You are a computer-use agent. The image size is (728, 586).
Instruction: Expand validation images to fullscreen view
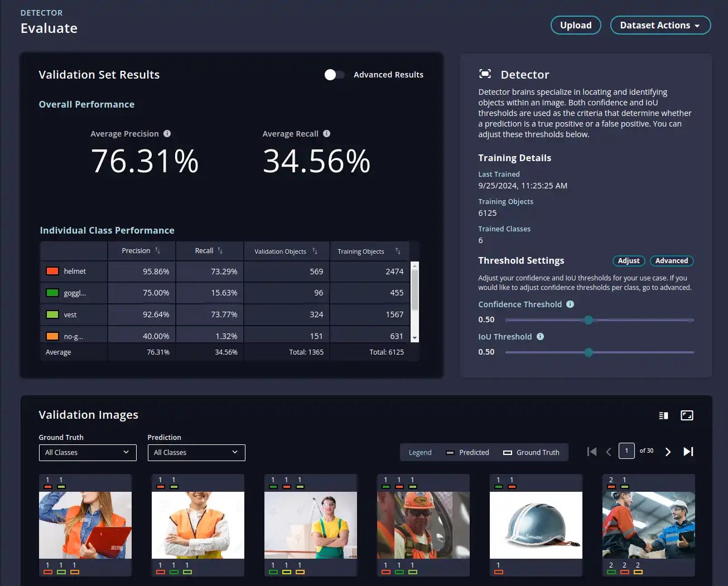tap(687, 415)
